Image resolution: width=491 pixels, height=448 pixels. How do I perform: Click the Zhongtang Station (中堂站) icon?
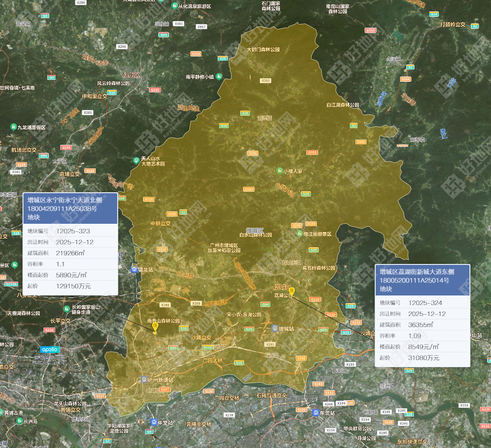point(154,422)
